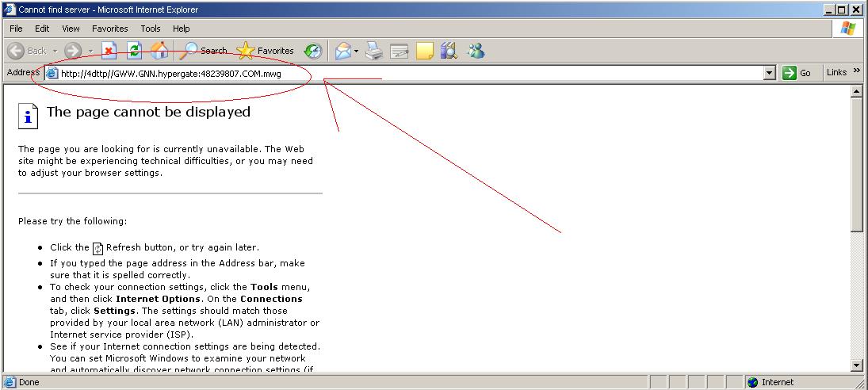Open the Favorites menu in menu bar
This screenshot has height=390, width=868.
[109, 29]
